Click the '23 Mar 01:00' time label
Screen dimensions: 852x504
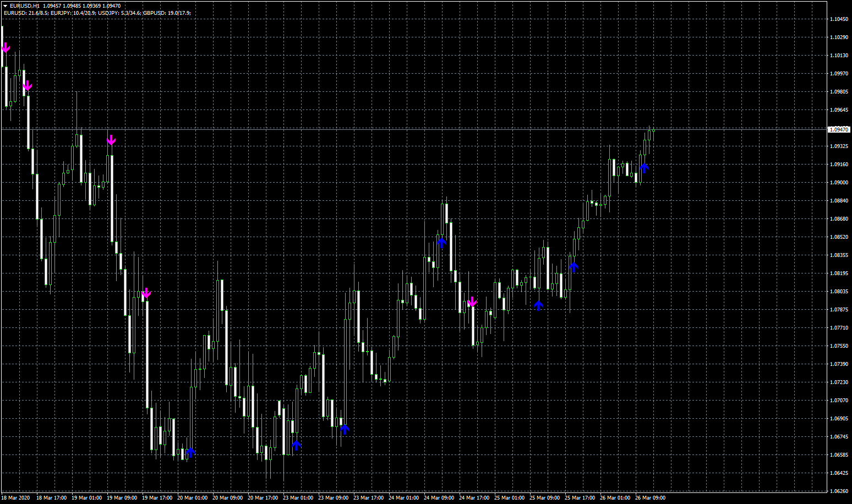[298, 498]
